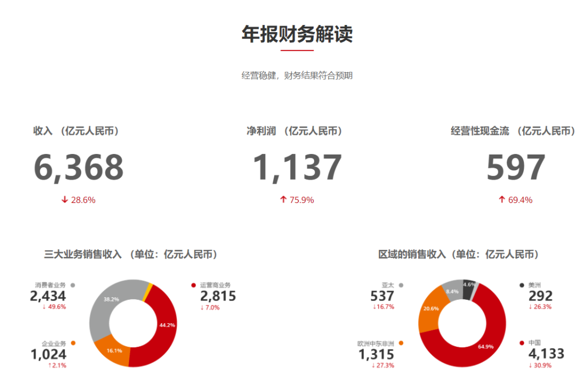Click the revenue figure 6,368
588x387 pixels.
80,167
